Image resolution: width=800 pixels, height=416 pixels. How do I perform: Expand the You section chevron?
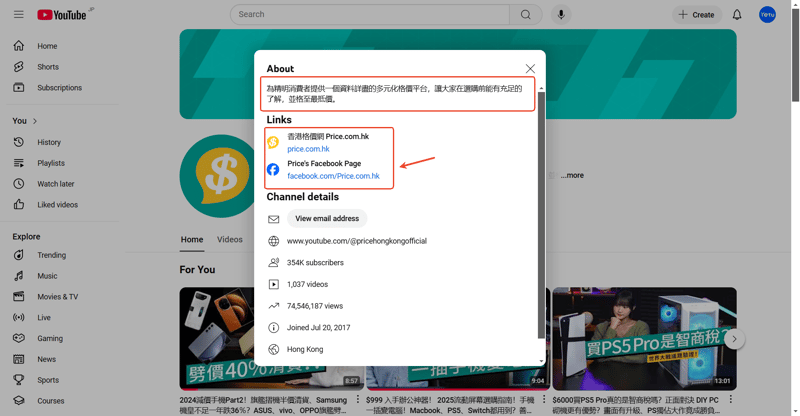35,121
